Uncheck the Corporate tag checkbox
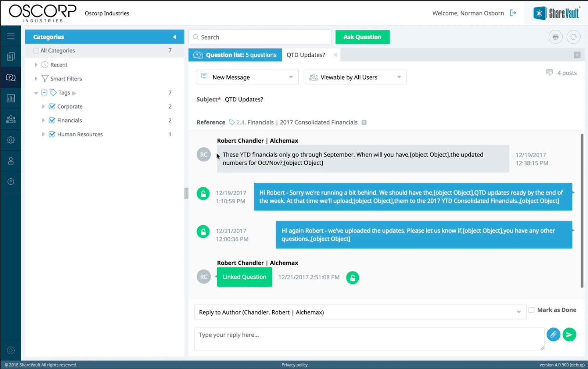The image size is (588, 369). pyautogui.click(x=52, y=107)
